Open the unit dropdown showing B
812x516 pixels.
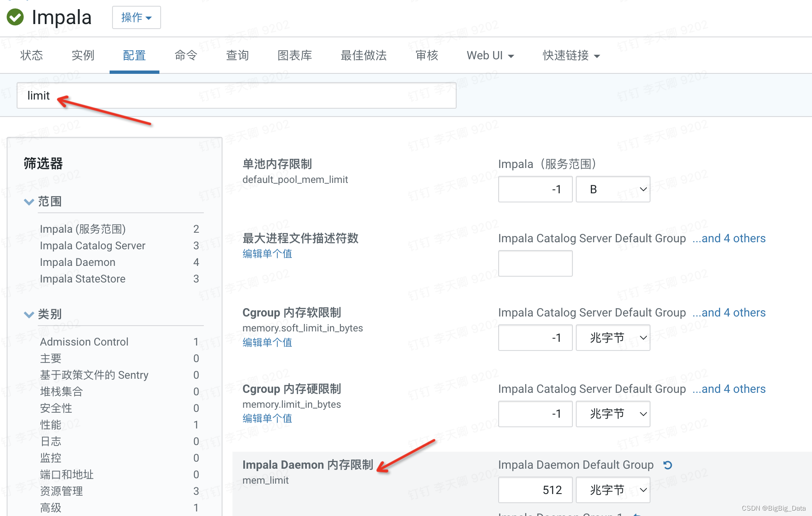pos(613,189)
